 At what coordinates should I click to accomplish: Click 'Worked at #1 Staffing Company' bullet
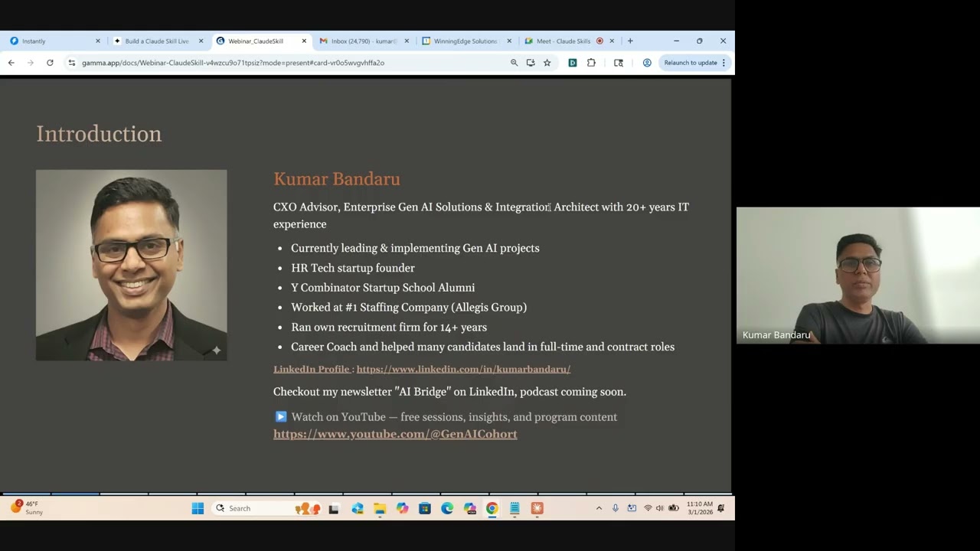409,308
